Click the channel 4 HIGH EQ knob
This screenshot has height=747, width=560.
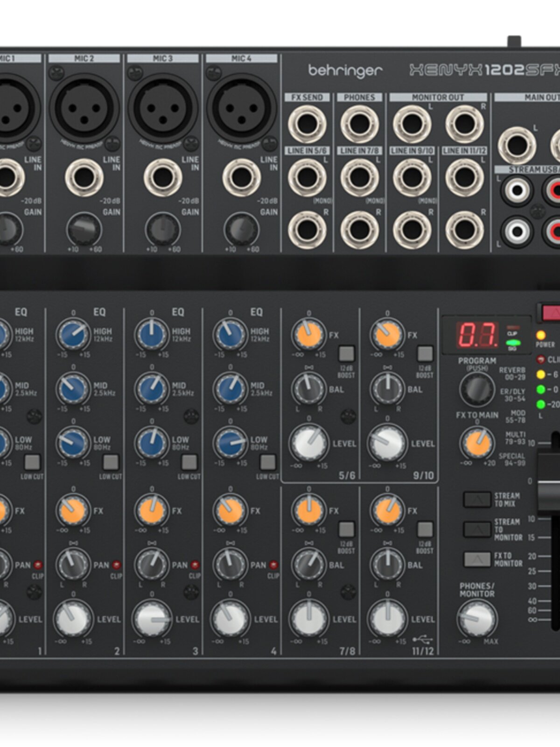tap(230, 335)
